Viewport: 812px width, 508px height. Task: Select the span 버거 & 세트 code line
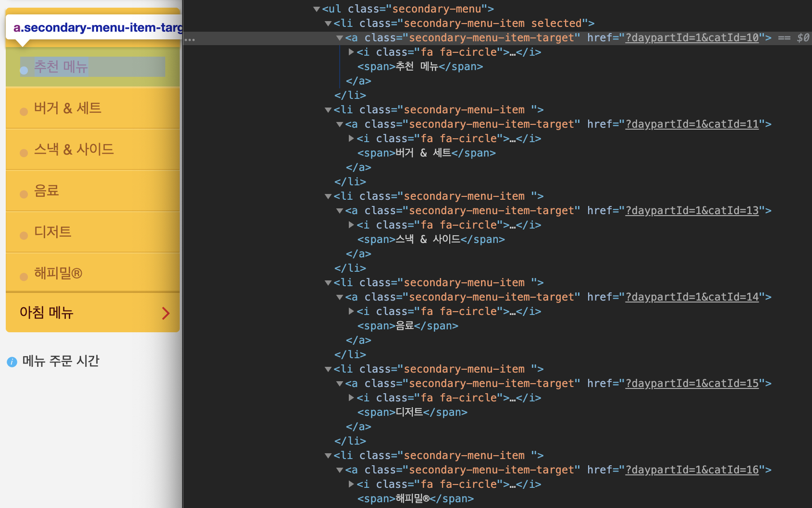coord(426,153)
